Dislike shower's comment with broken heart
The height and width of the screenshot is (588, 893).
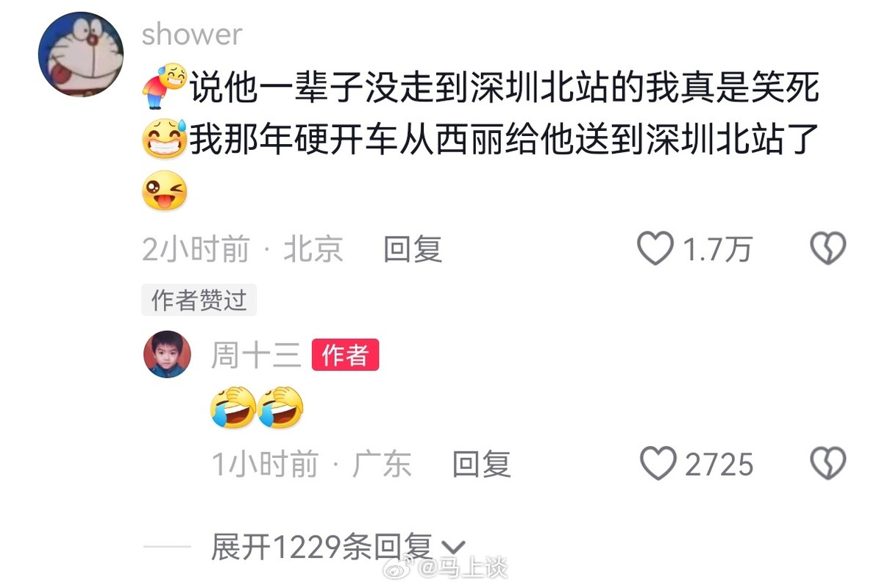(828, 249)
